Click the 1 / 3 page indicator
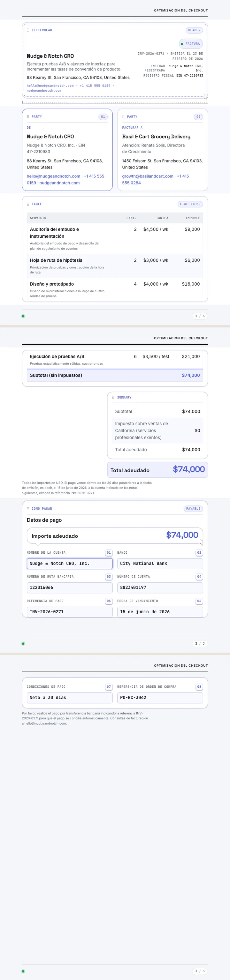This screenshot has width=230, height=980. pos(200,316)
